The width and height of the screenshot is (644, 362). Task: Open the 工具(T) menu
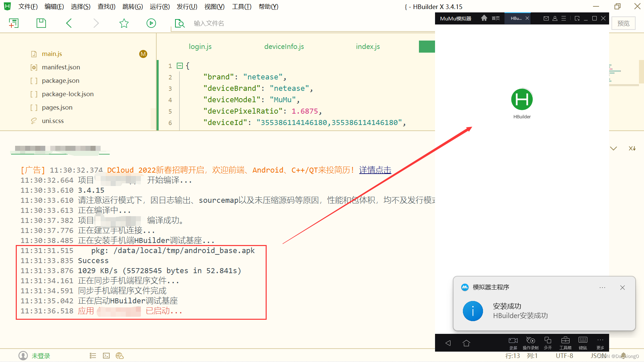click(x=241, y=7)
